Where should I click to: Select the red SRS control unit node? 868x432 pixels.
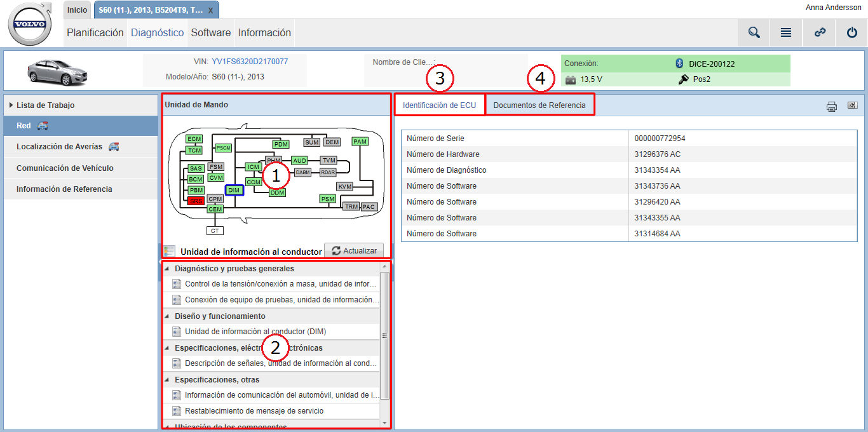tap(196, 200)
